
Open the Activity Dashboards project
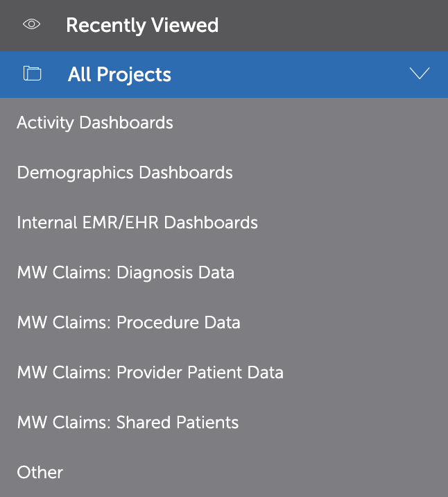click(95, 123)
